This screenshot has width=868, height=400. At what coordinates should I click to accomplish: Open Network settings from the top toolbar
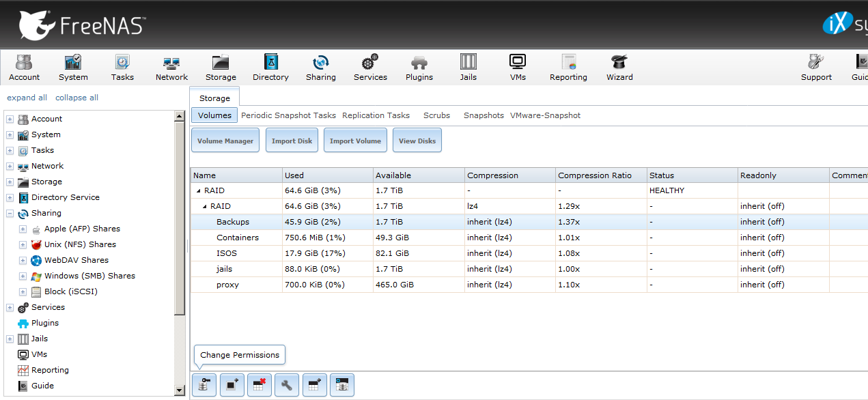coord(171,68)
